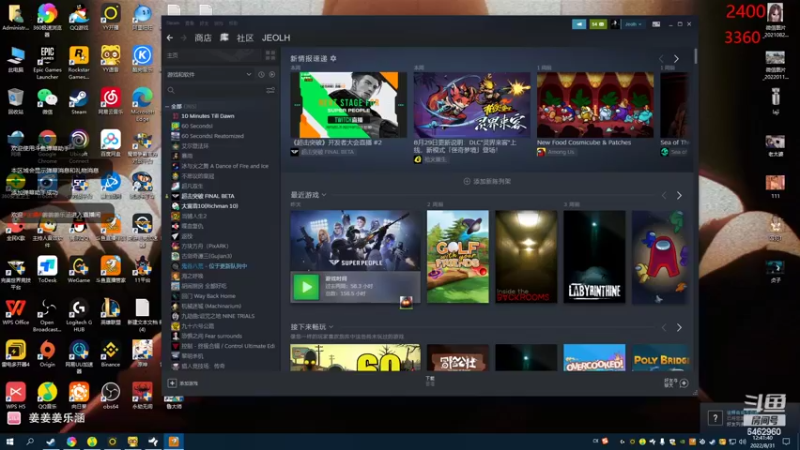Switch to Steam in the taskbar
The image size is (800, 450).
[x=51, y=441]
